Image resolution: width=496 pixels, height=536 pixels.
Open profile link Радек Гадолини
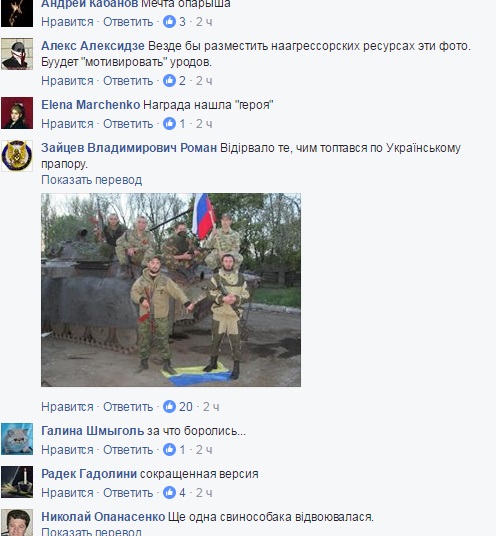click(x=89, y=474)
